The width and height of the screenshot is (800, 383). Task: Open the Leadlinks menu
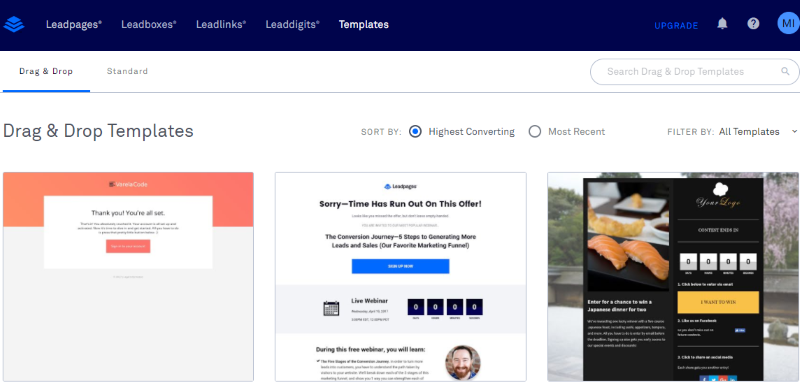point(221,24)
